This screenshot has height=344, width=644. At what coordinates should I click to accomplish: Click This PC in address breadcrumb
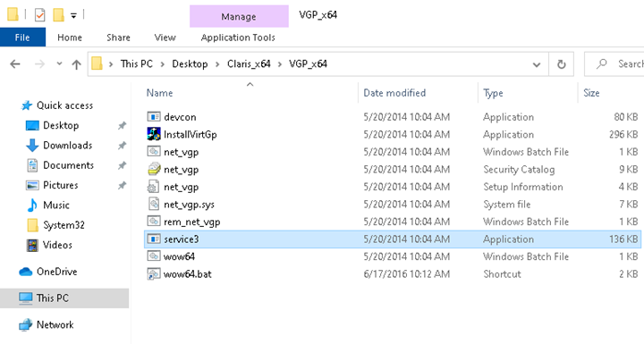(136, 64)
